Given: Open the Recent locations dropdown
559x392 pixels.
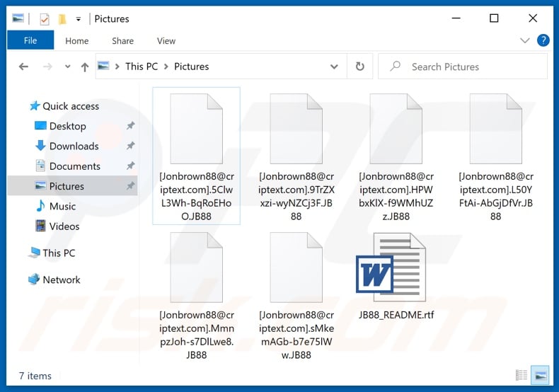Looking at the screenshot, I should click(67, 67).
